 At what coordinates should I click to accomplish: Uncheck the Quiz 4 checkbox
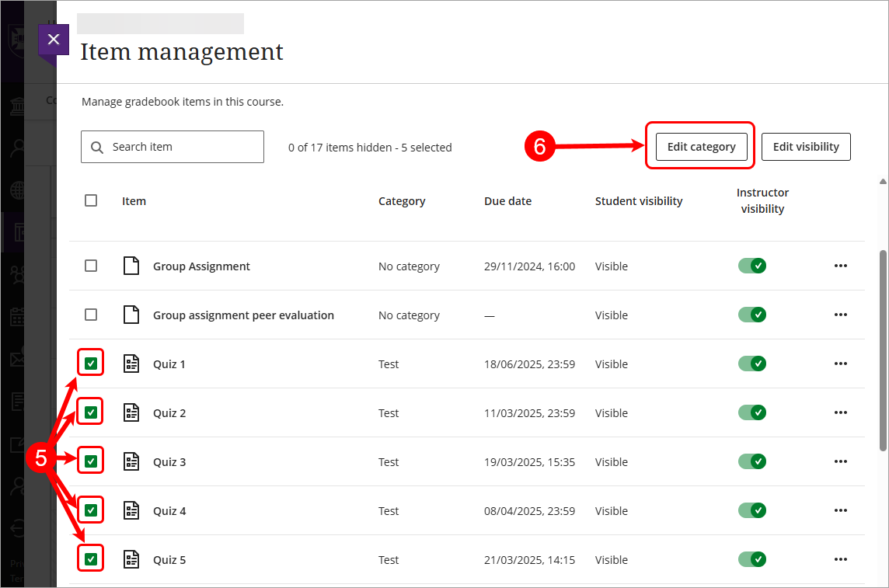tap(91, 510)
